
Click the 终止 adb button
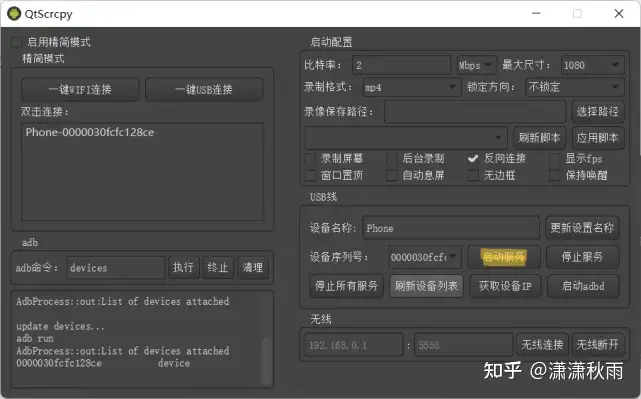218,268
